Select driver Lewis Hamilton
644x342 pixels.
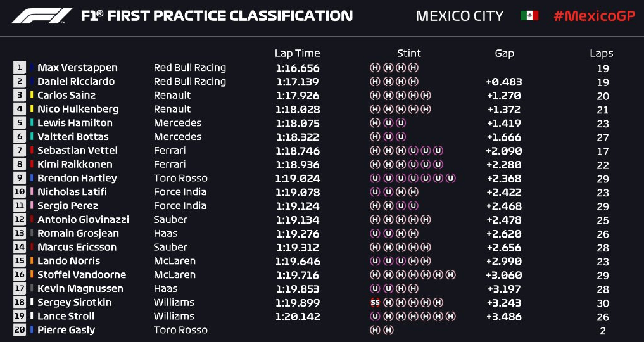click(x=75, y=123)
